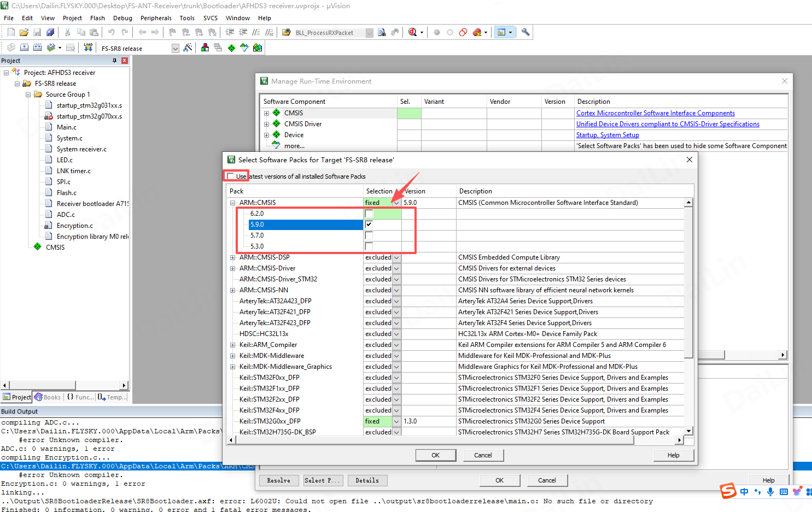Viewport: 812px width, 512px height.
Task: Click the Navigate Backwards arrow icon
Action: (142, 32)
